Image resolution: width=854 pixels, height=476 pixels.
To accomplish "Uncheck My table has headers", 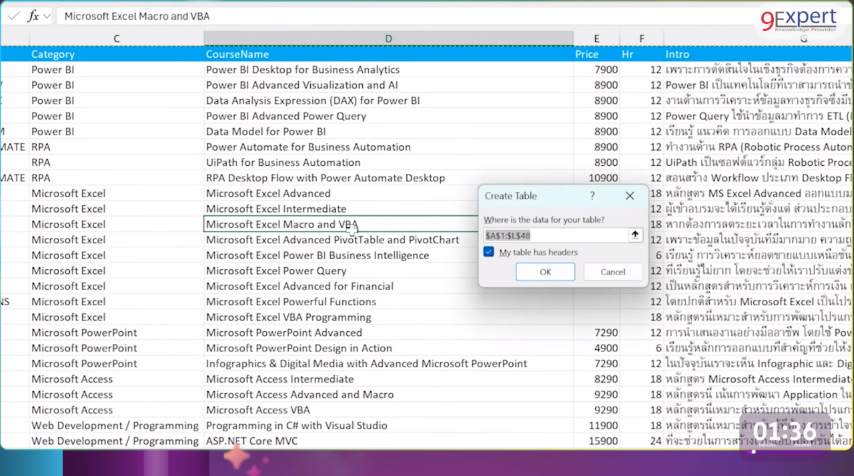I will [489, 252].
